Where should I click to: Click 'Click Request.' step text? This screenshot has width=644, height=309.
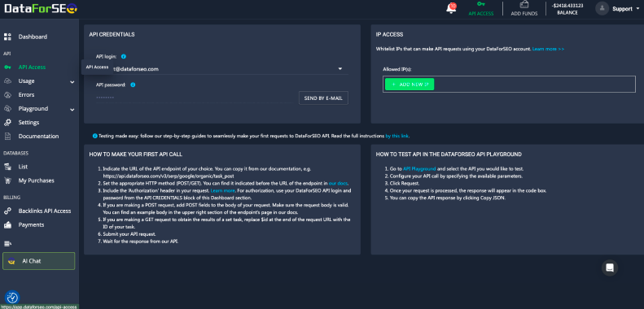(404, 184)
